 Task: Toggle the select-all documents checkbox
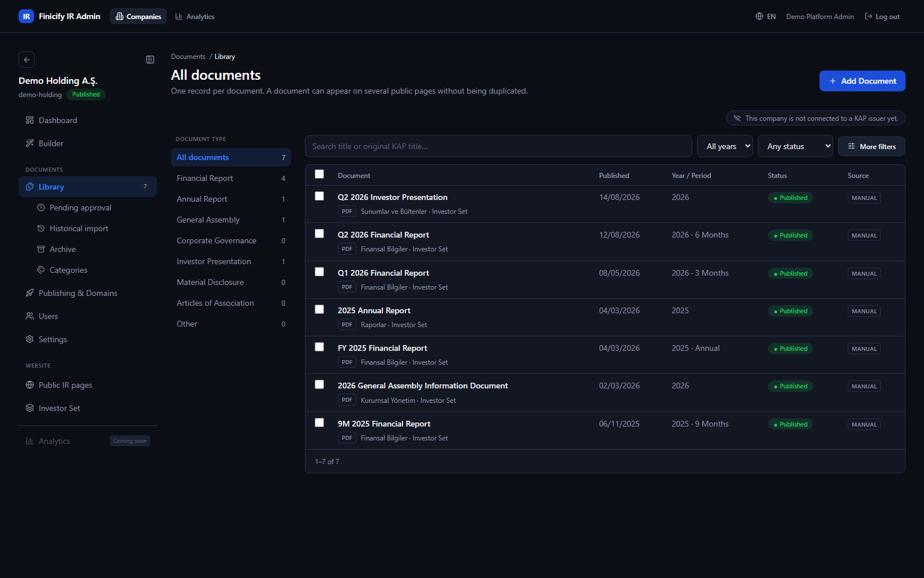point(319,174)
